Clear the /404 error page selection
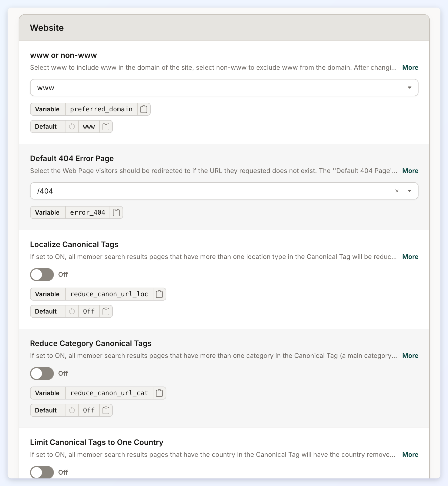Screen dimensions: 448x486 [x=397, y=191]
